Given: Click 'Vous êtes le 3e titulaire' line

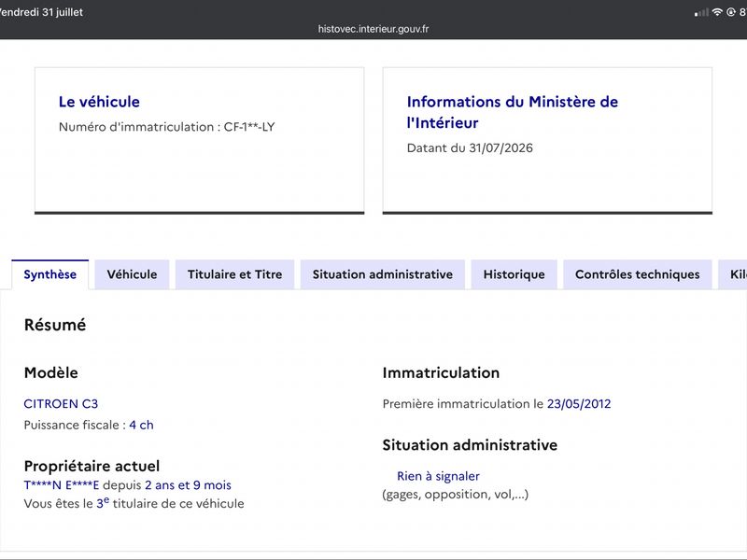Looking at the screenshot, I should point(134,503).
